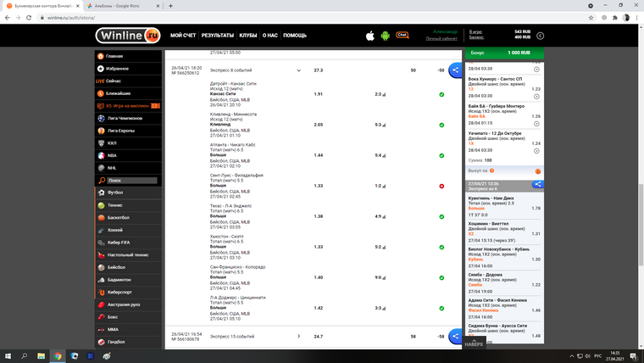The width and height of the screenshot is (644, 363).
Task: Select Гандбол sport category
Action: 128,342
